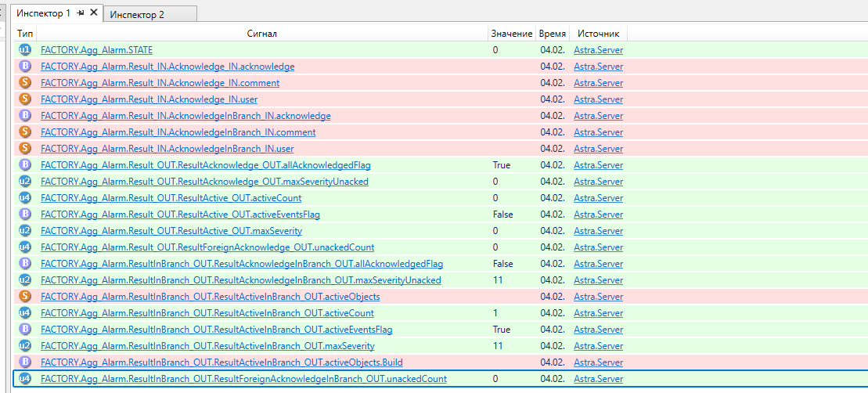
Task: Click Astra.Server source link in the STATE row
Action: coord(598,50)
